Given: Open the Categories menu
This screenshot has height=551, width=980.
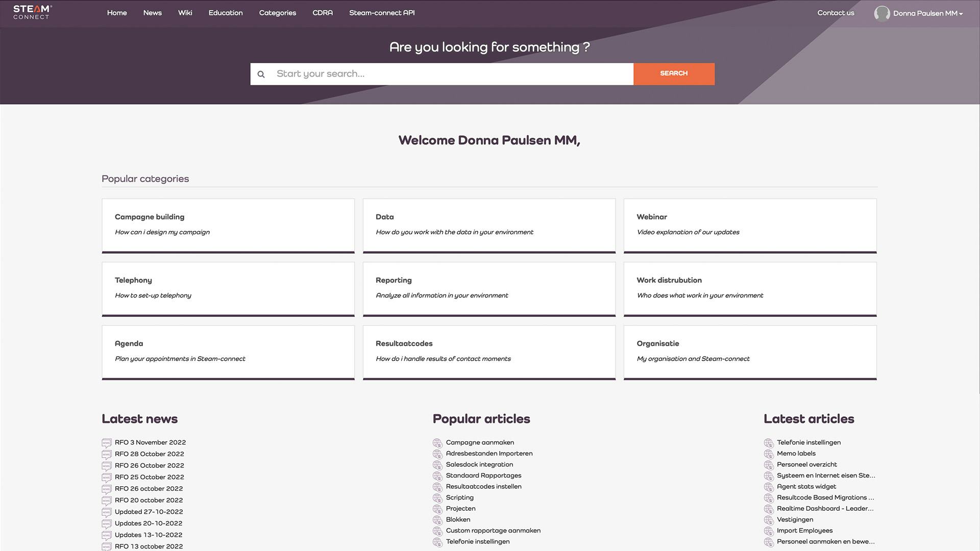Looking at the screenshot, I should (277, 13).
